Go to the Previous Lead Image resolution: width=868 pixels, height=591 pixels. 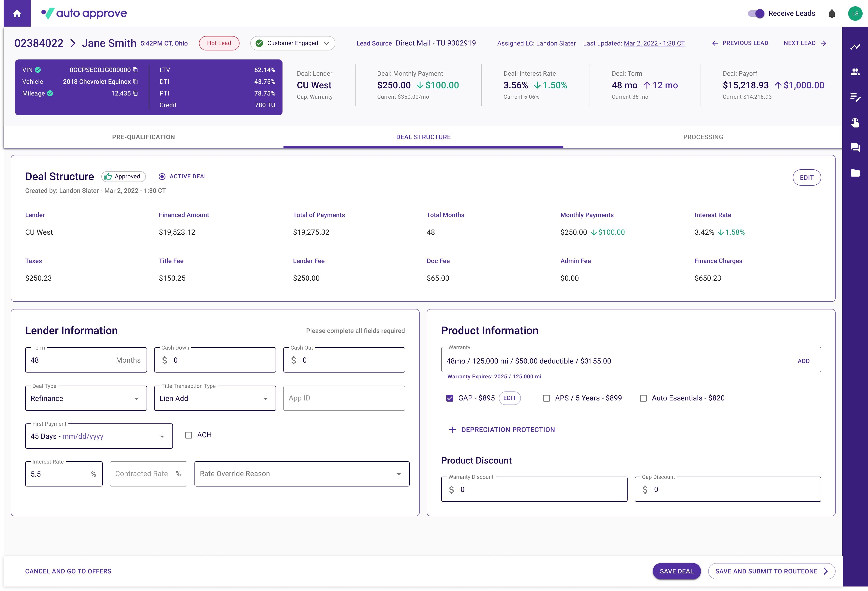click(x=740, y=43)
